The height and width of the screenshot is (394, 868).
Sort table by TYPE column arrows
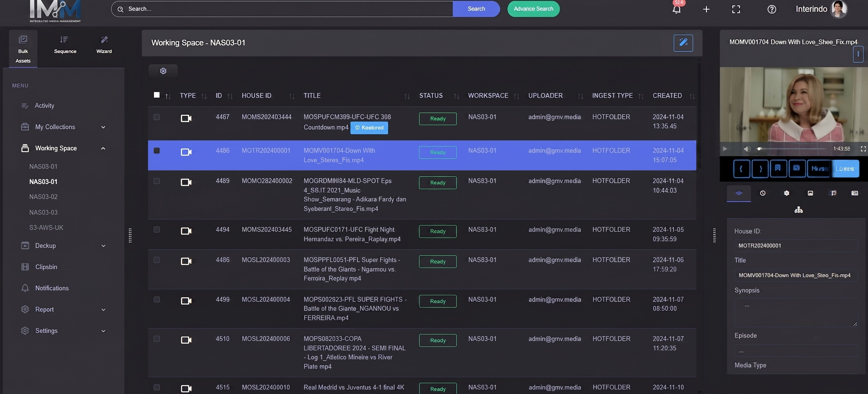click(x=204, y=96)
